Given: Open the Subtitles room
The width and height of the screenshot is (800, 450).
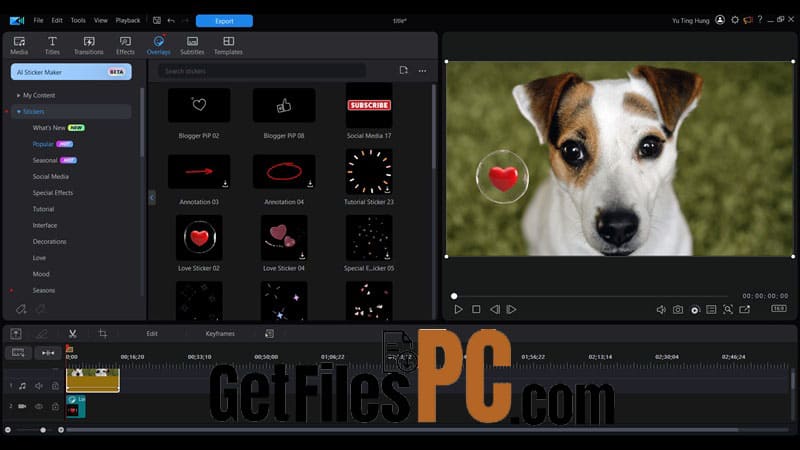Looking at the screenshot, I should pos(192,45).
